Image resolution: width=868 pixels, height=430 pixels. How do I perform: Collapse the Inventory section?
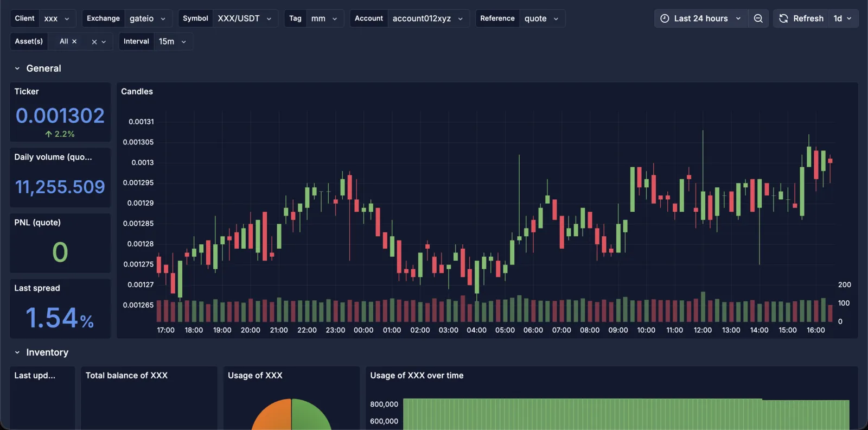click(x=17, y=352)
